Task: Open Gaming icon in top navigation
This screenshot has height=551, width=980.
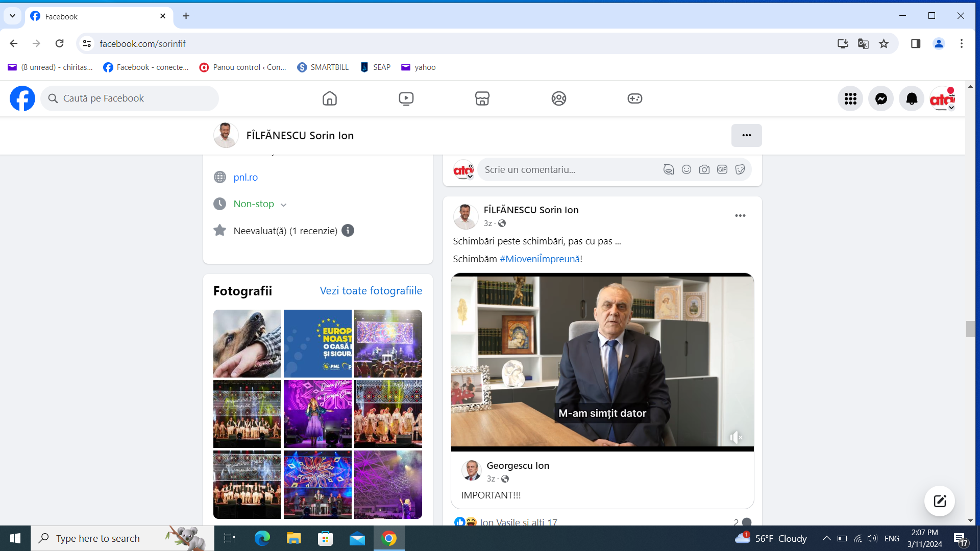Action: pos(635,98)
